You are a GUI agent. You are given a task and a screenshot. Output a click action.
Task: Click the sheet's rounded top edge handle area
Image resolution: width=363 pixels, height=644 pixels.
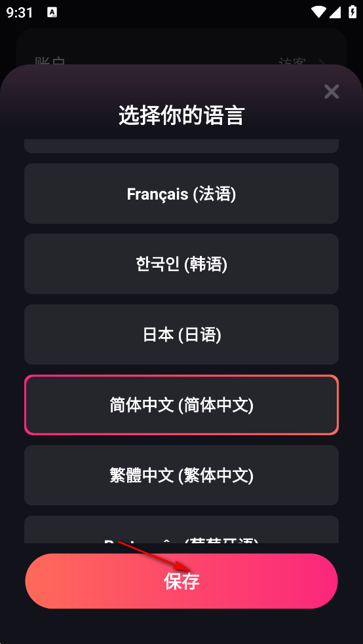pos(181,72)
